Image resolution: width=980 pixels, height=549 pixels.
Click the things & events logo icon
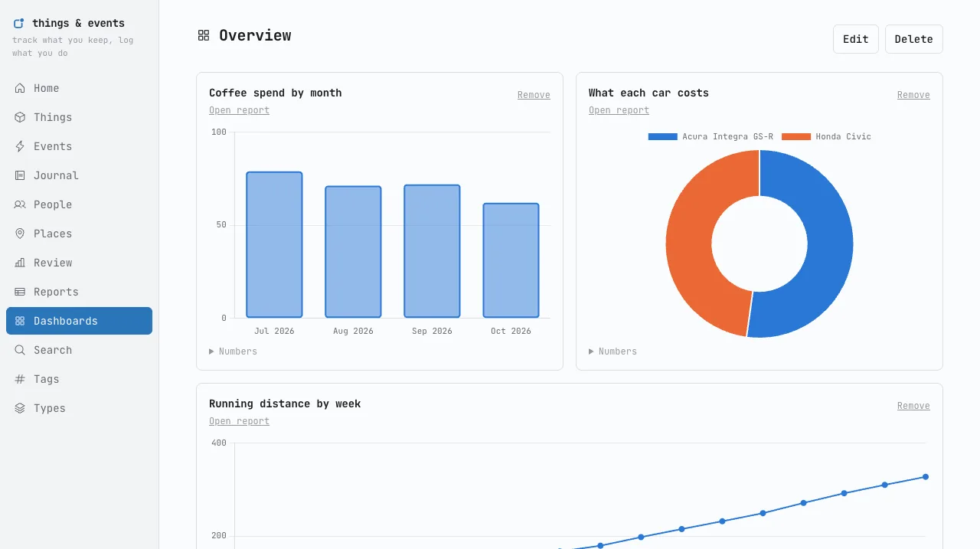(x=19, y=24)
